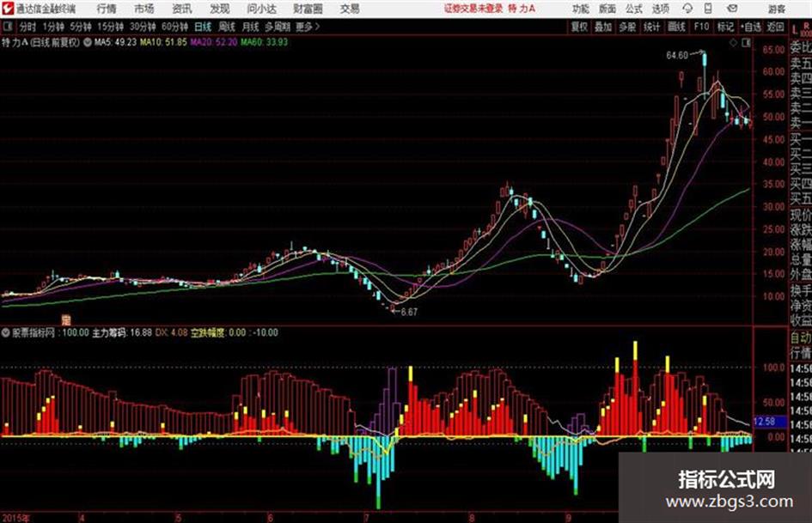The height and width of the screenshot is (523, 812).
Task: Open F10 company info
Action: pyautogui.click(x=701, y=27)
